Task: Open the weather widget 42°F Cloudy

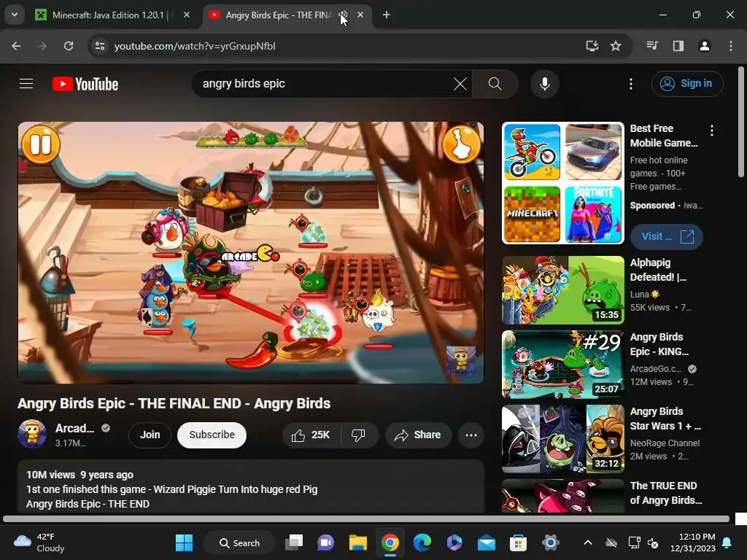Action: click(x=39, y=542)
